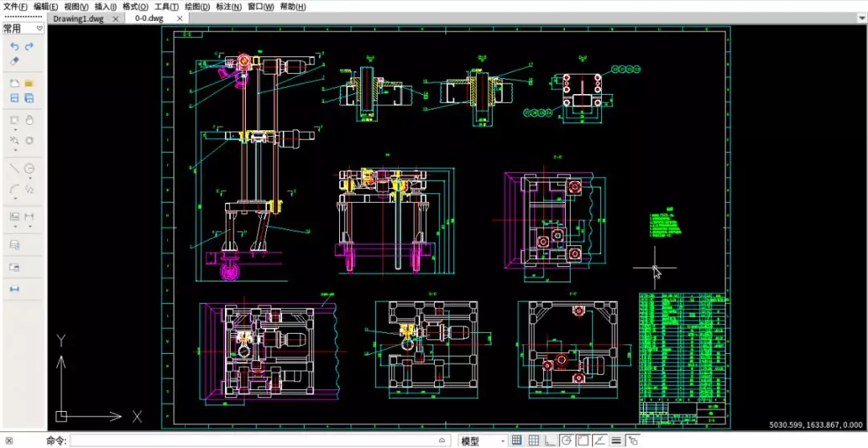Expand command history with the up arrow
This screenshot has width=868, height=448.
tap(442, 441)
